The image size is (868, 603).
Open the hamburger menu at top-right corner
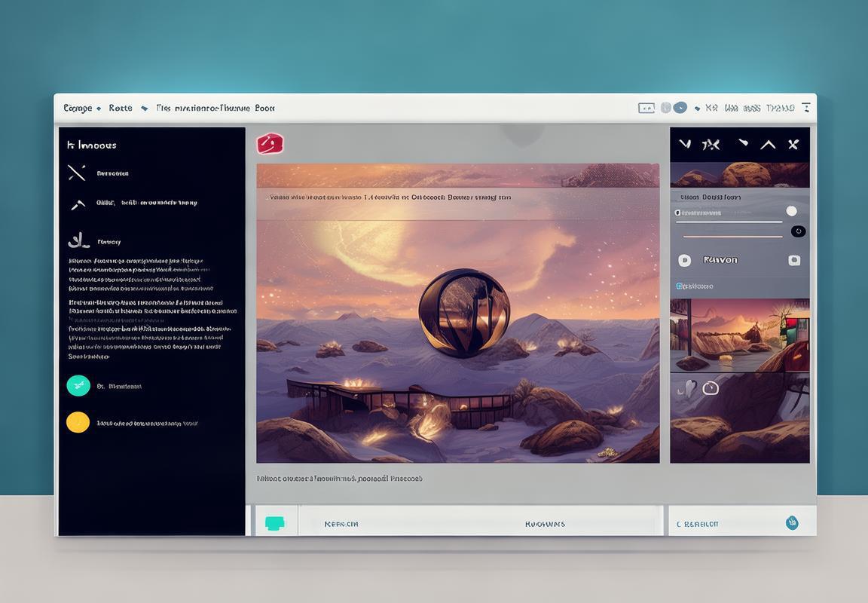[x=806, y=107]
